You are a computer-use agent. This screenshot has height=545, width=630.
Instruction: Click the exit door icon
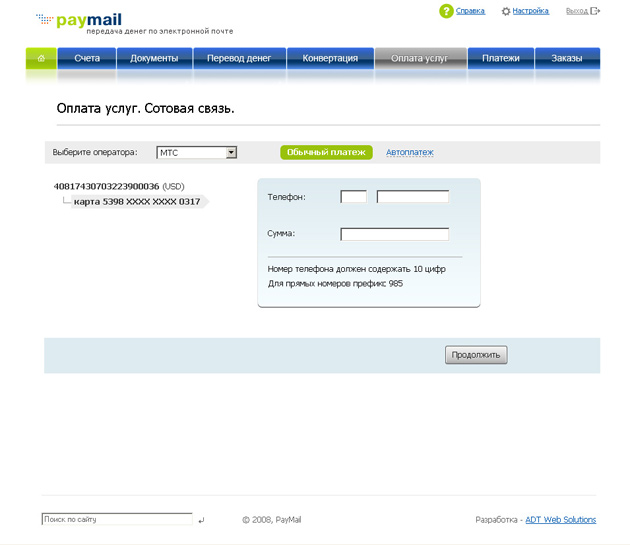coord(596,11)
